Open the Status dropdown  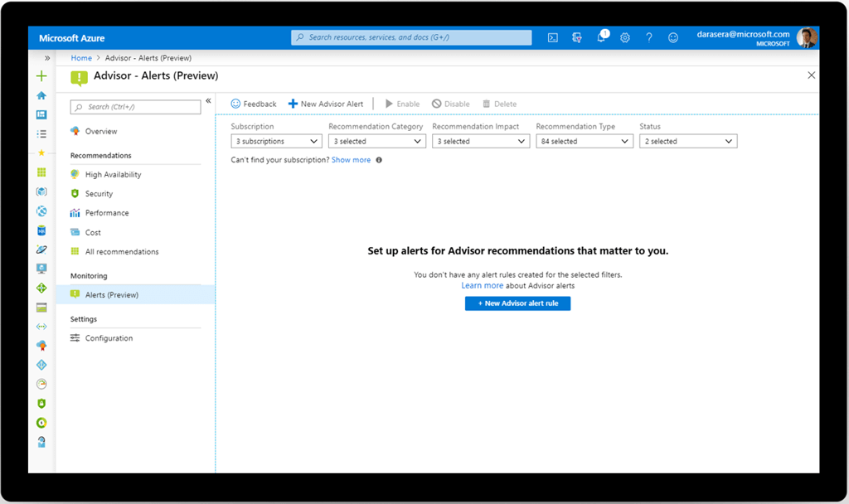[x=688, y=141]
